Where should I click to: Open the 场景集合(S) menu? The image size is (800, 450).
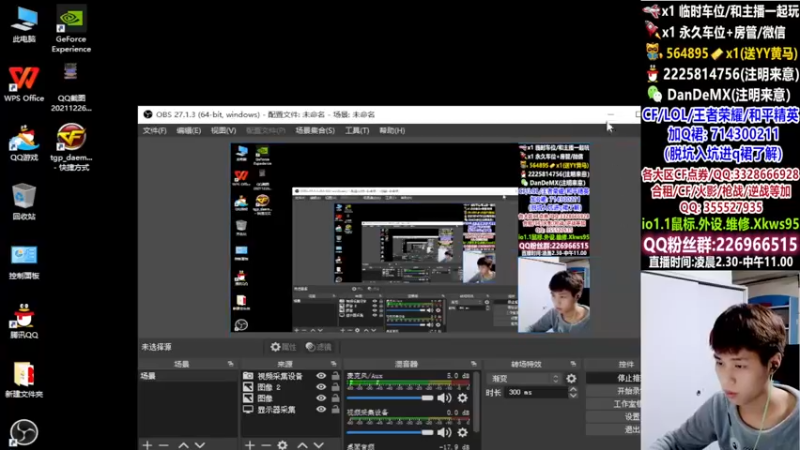click(315, 131)
